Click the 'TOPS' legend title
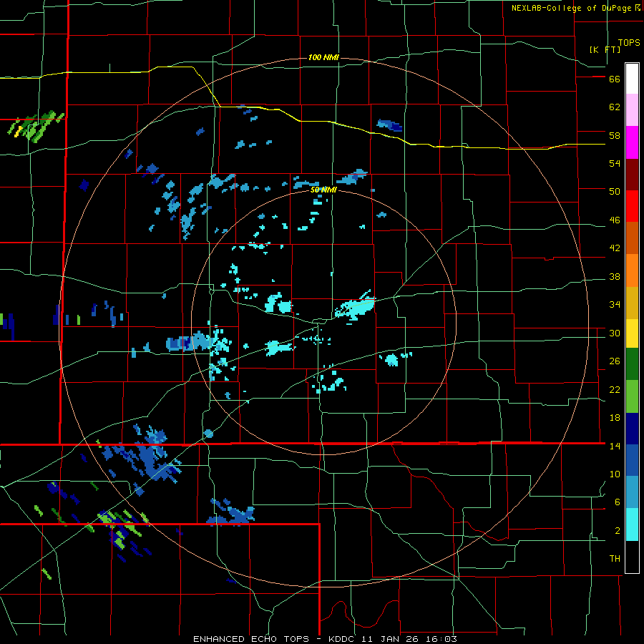The width and height of the screenshot is (644, 644). [629, 43]
